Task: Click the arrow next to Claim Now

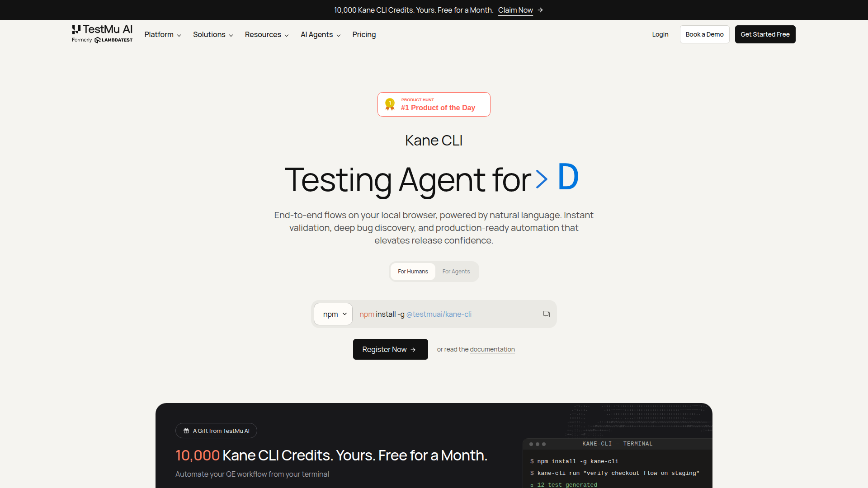Action: click(540, 10)
